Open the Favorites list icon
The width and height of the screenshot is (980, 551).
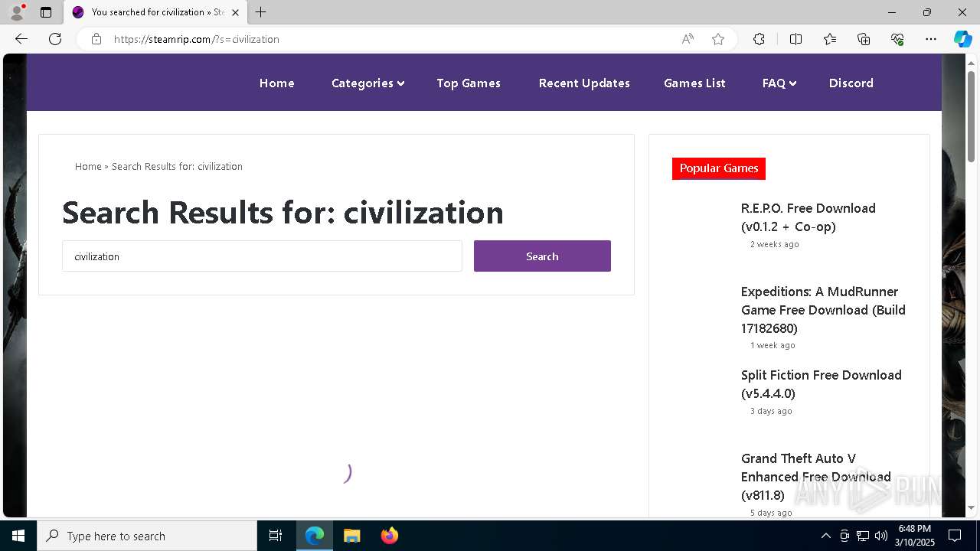tap(830, 39)
